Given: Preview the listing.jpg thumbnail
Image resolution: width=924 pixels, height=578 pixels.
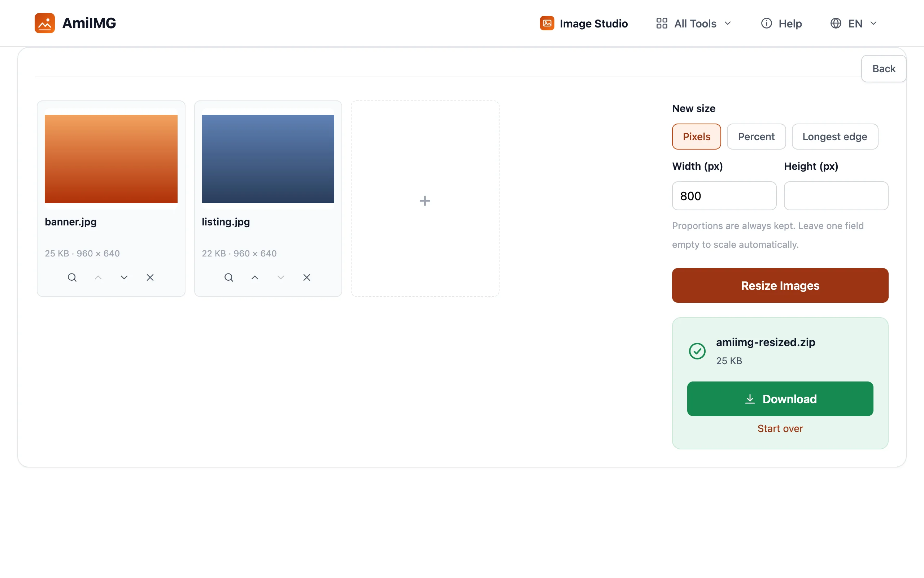Looking at the screenshot, I should [x=268, y=159].
